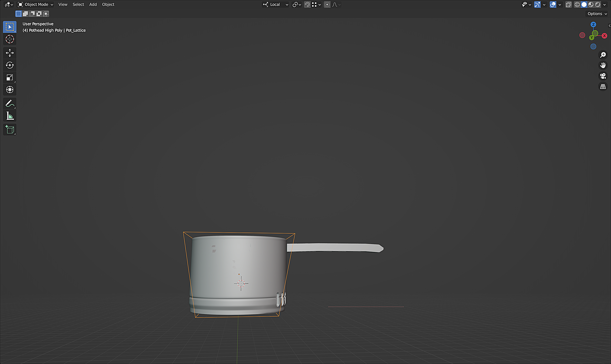Click the zoom magnifier viewport button

pyautogui.click(x=603, y=55)
